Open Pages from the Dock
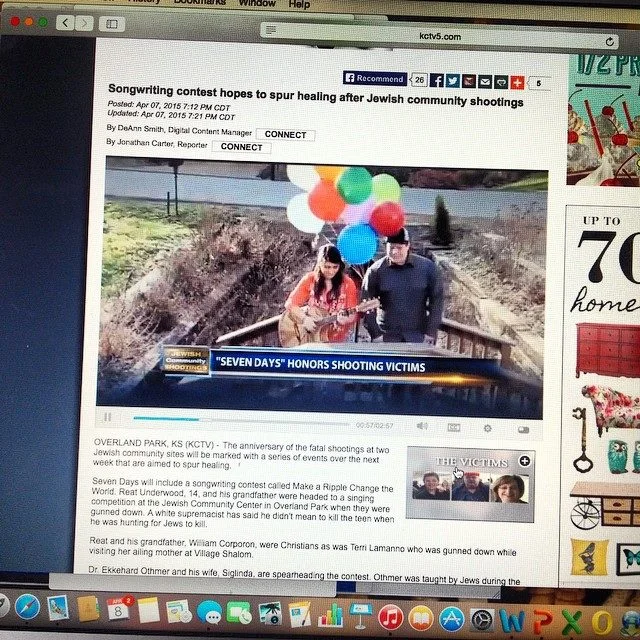This screenshot has width=640, height=640. tap(300, 615)
